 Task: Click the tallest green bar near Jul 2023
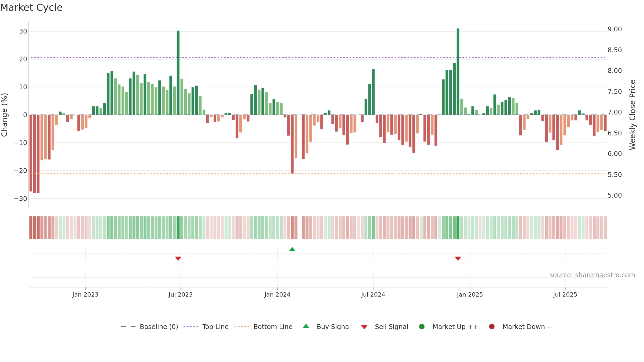click(x=178, y=73)
